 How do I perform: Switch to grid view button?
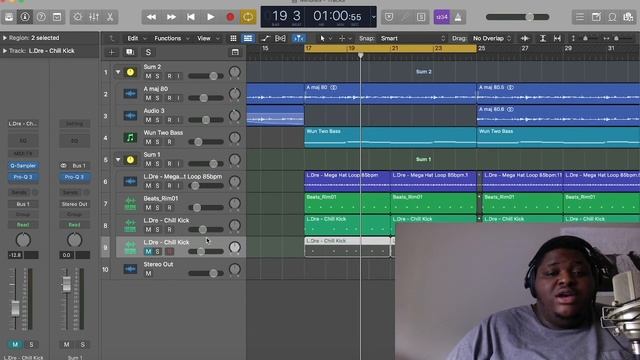click(233, 38)
